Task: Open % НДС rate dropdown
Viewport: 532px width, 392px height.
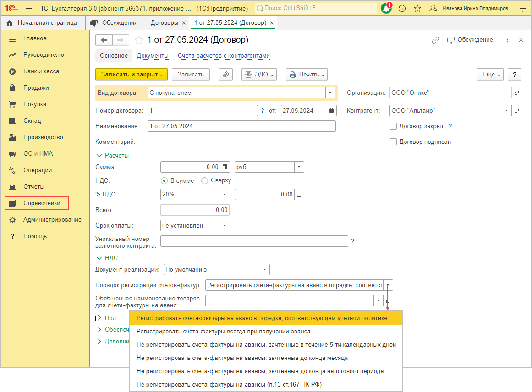Action: (x=225, y=194)
